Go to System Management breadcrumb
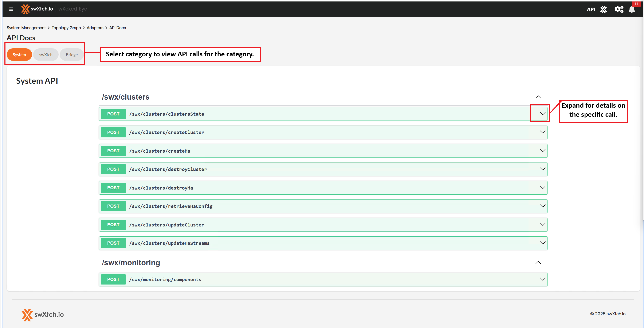The height and width of the screenshot is (328, 644). click(x=26, y=28)
